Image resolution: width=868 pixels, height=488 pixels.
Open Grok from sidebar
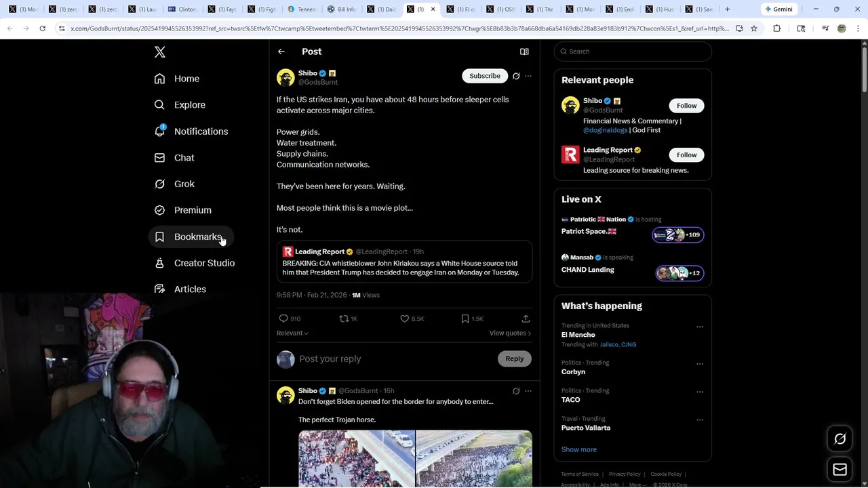pos(174,184)
